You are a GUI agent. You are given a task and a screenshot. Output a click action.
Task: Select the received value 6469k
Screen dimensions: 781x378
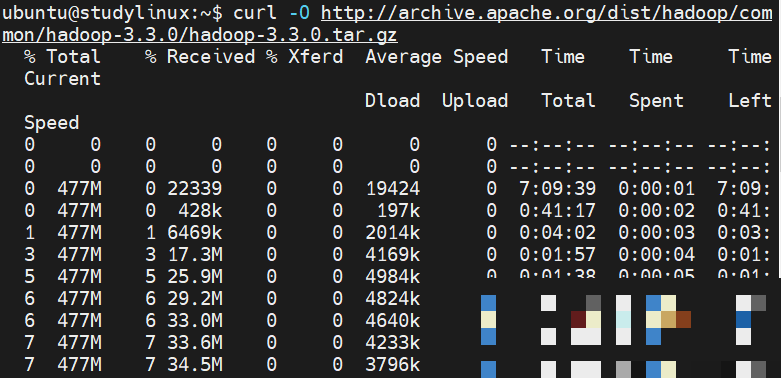pyautogui.click(x=195, y=233)
